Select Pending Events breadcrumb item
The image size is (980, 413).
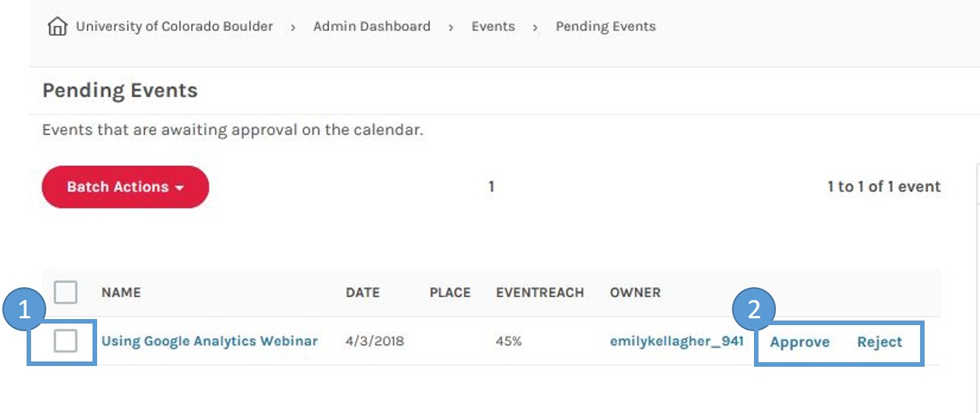pos(605,27)
